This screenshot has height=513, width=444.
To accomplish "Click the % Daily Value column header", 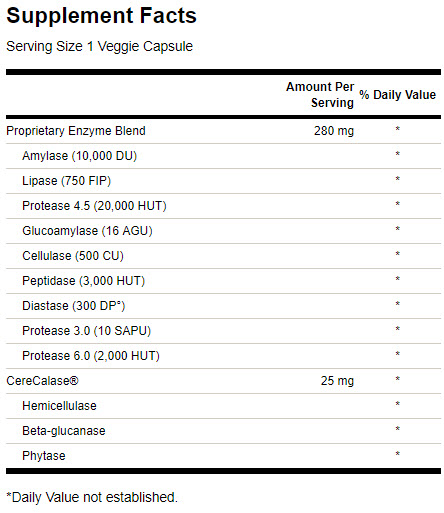I will tap(397, 95).
